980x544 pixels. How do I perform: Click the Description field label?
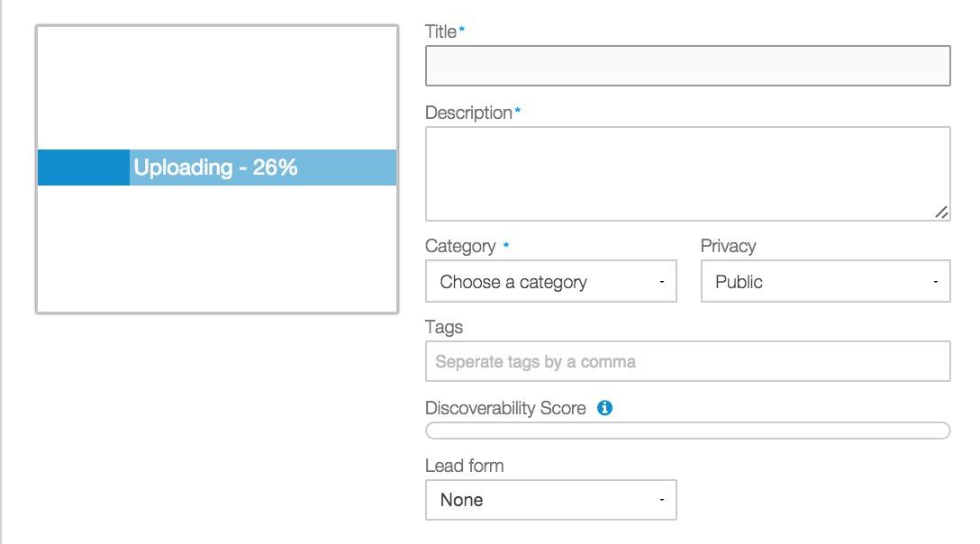[x=468, y=113]
